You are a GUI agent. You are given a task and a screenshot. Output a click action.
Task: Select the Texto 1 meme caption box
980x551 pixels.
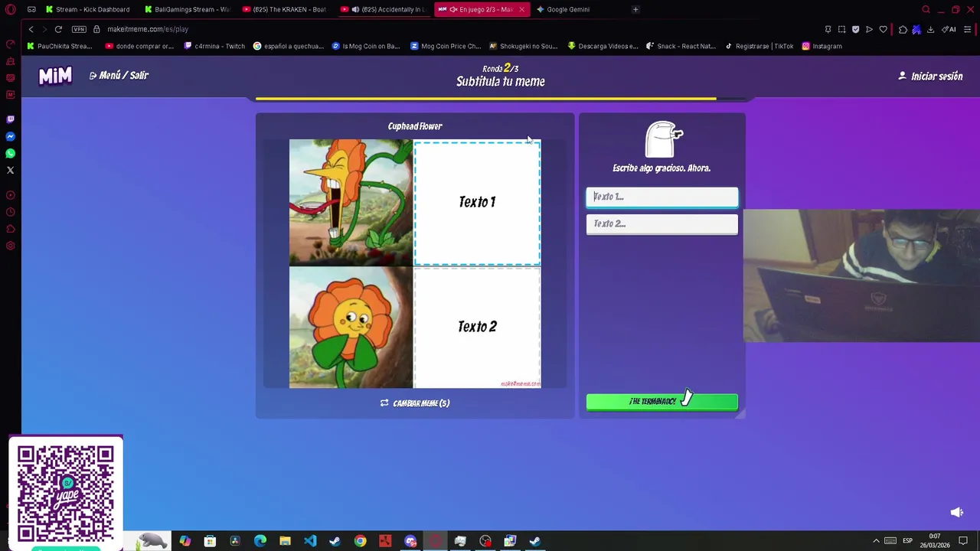tap(478, 202)
